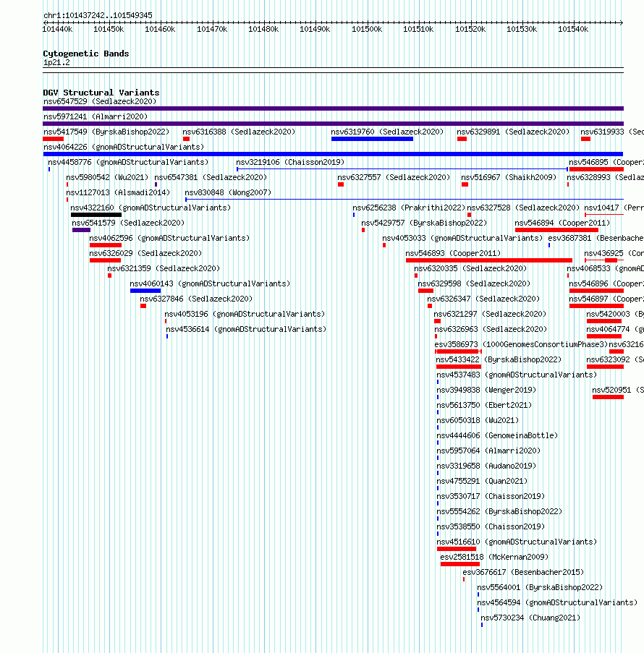Click nsv6541579 (Sedlazeck2020) label
This screenshot has height=653, width=644.
point(128,223)
